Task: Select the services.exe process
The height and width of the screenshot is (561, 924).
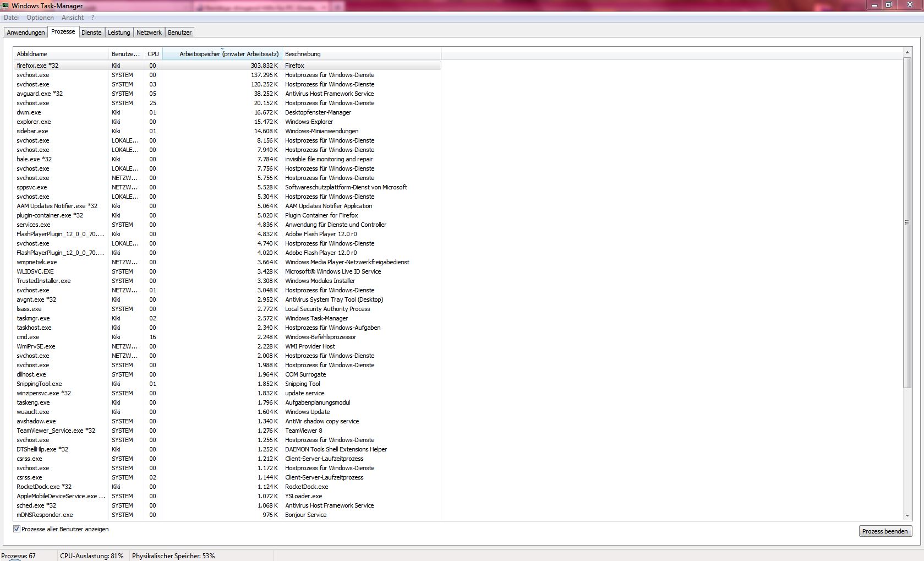Action: (227, 225)
